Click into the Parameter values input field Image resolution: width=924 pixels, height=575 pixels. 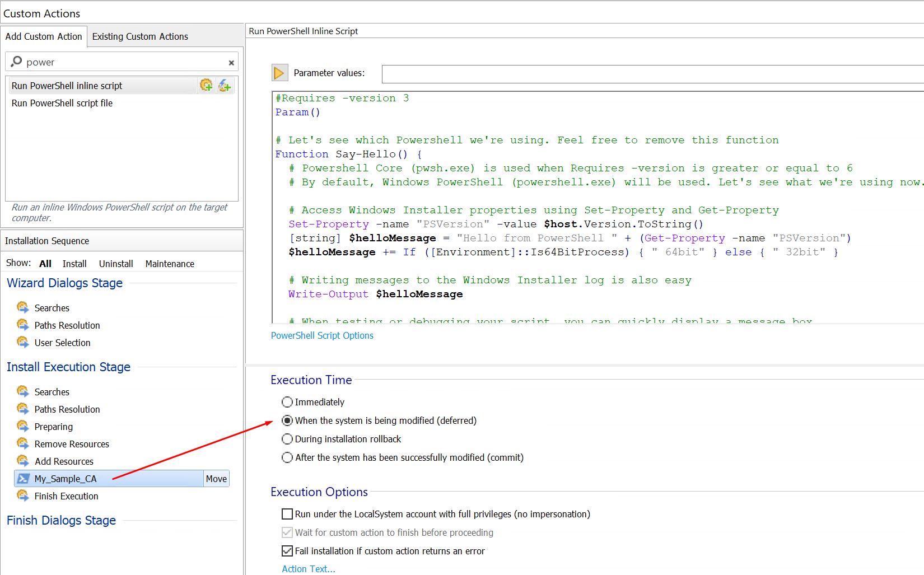pyautogui.click(x=650, y=73)
